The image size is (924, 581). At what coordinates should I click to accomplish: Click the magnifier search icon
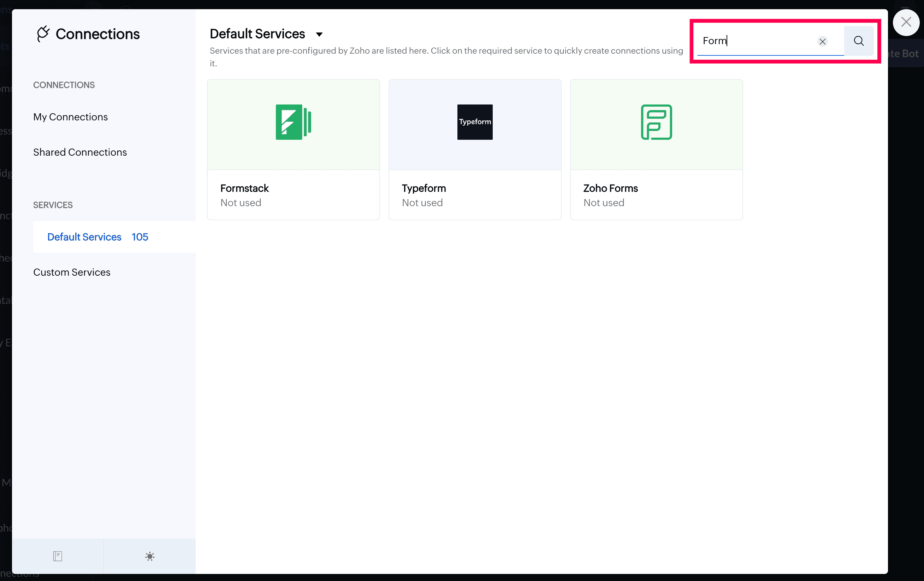(x=858, y=41)
